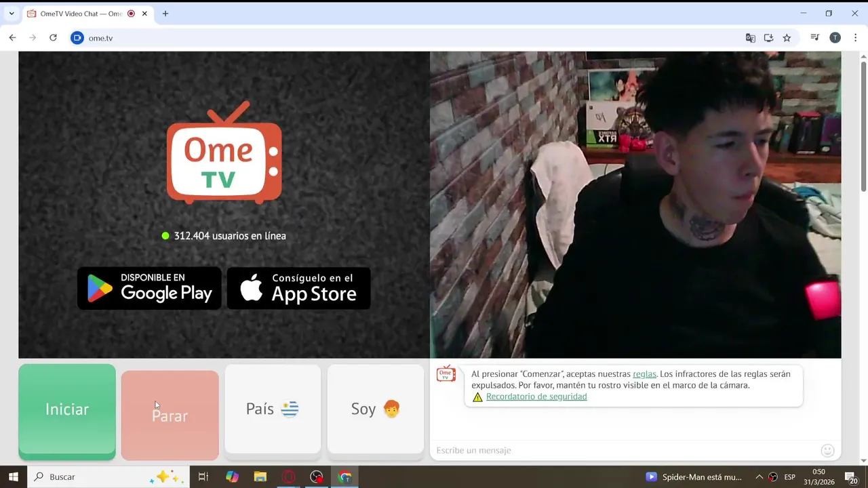Click the face emoji on Soy button
Viewport: 868px width, 488px height.
[391, 409]
